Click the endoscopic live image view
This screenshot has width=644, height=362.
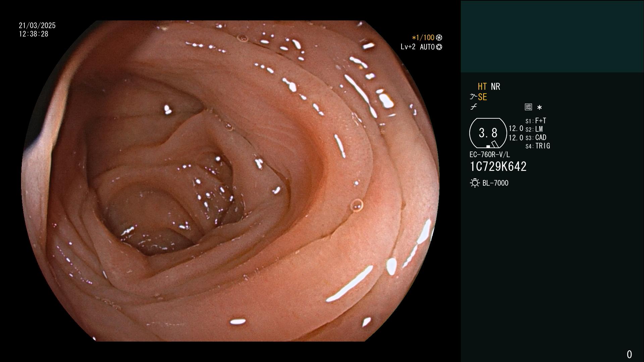pyautogui.click(x=230, y=181)
